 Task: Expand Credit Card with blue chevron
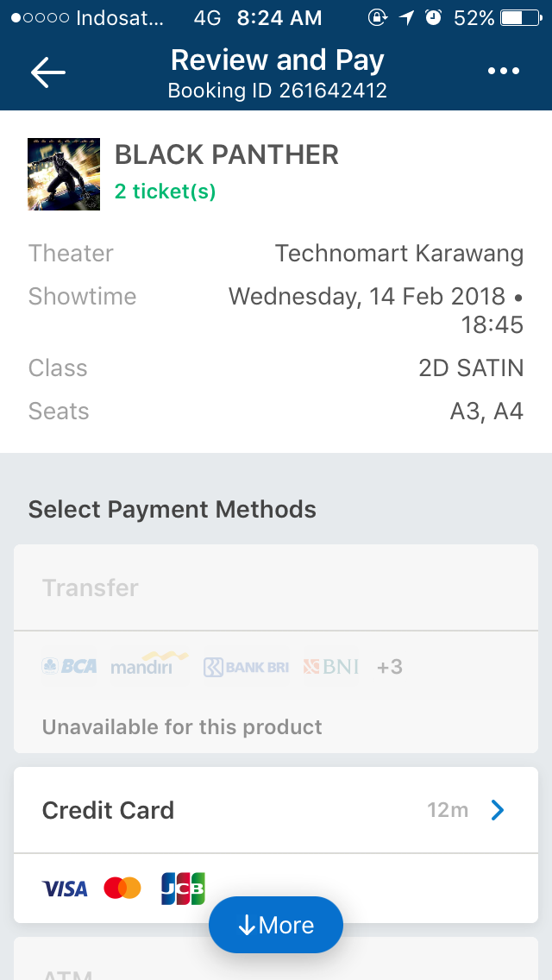(x=497, y=810)
